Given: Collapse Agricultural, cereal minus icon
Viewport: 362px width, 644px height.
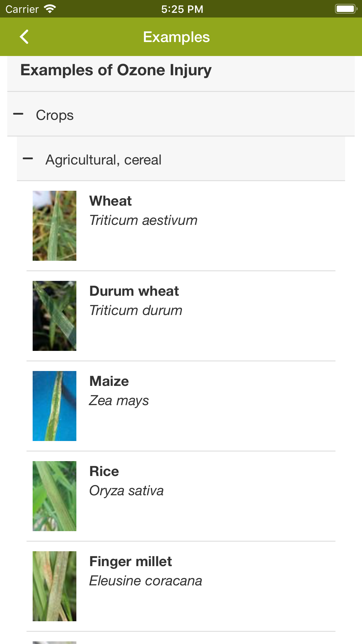Looking at the screenshot, I should click(28, 159).
